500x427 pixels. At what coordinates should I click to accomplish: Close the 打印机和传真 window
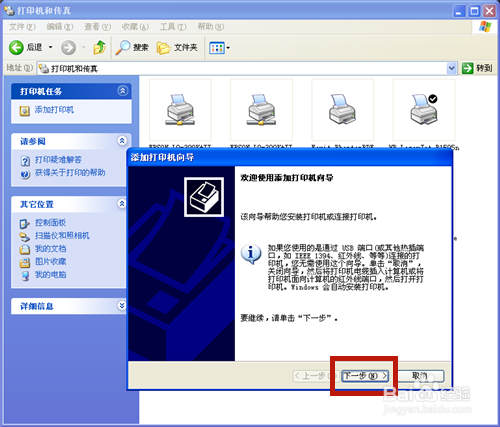(x=489, y=11)
